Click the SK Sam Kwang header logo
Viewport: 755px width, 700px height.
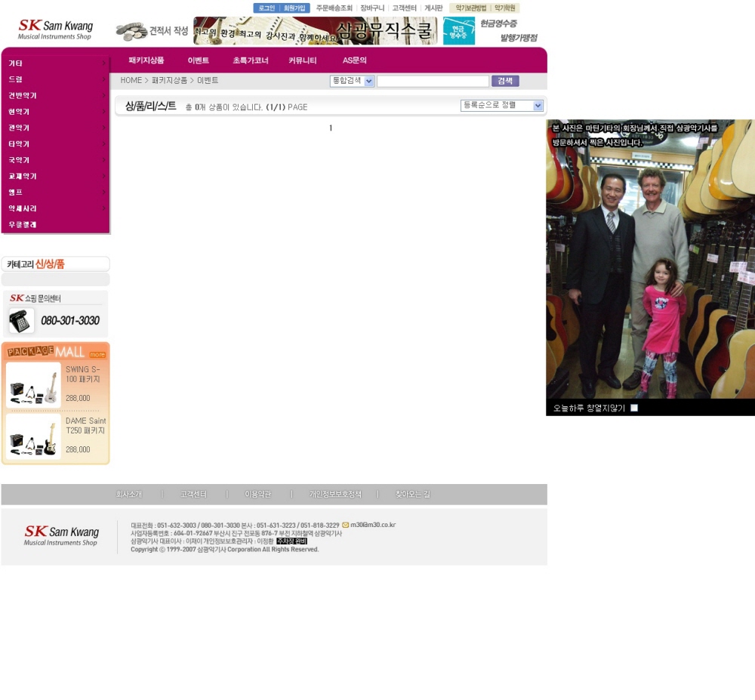54,29
